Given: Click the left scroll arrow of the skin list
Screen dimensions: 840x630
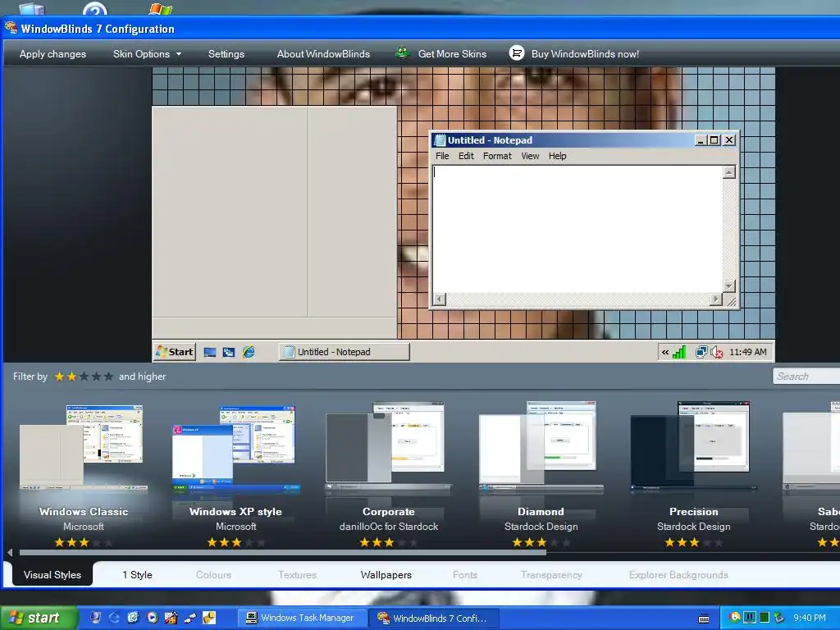Looking at the screenshot, I should 10,552.
